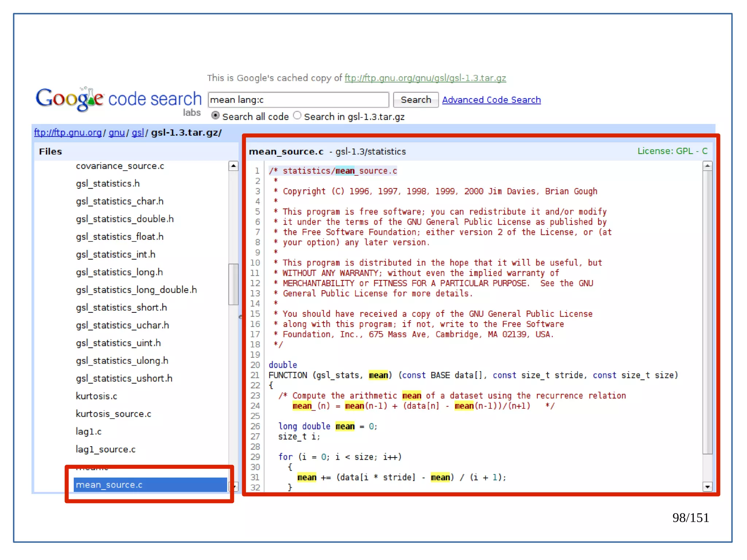747x560 pixels.
Task: Navigate to ftp://ftp.gnu.org breadcrumb
Action: pyautogui.click(x=68, y=133)
